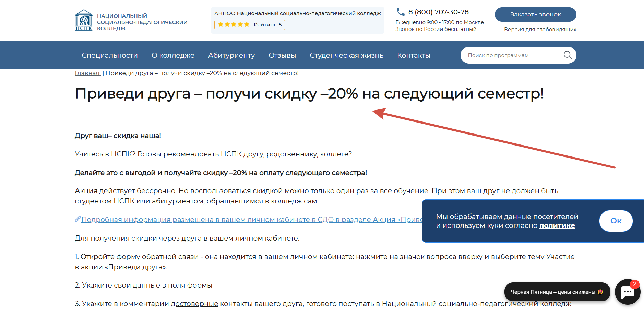Click the line 2. Укажите свои данные
The image size is (644, 314).
(144, 286)
